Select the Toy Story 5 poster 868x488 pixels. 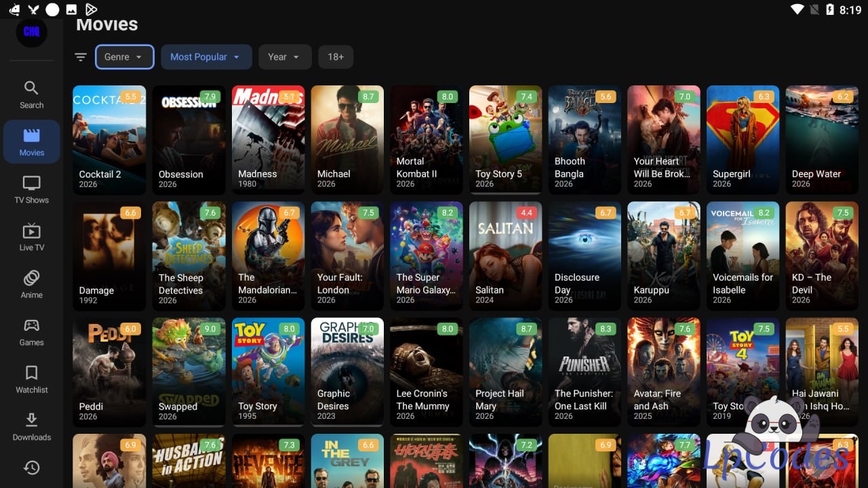[506, 140]
